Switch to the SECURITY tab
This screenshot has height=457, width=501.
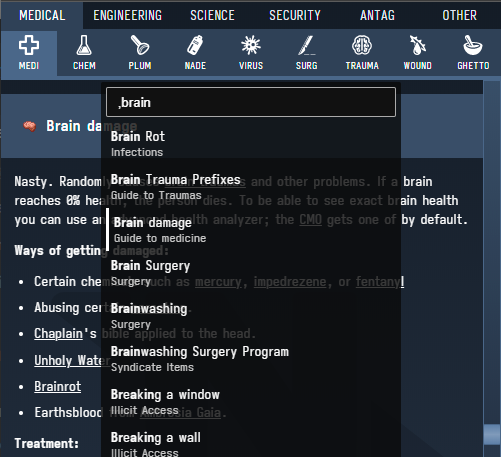click(x=295, y=15)
